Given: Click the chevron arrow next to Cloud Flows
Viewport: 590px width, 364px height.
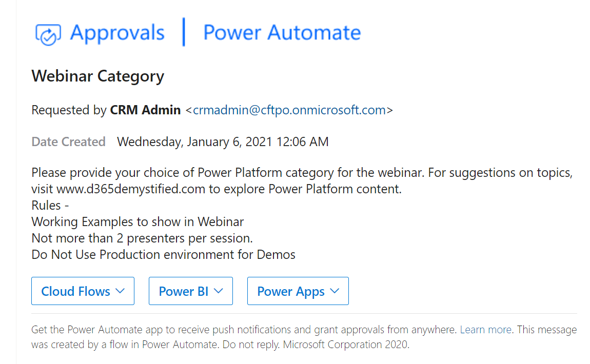Looking at the screenshot, I should 120,291.
